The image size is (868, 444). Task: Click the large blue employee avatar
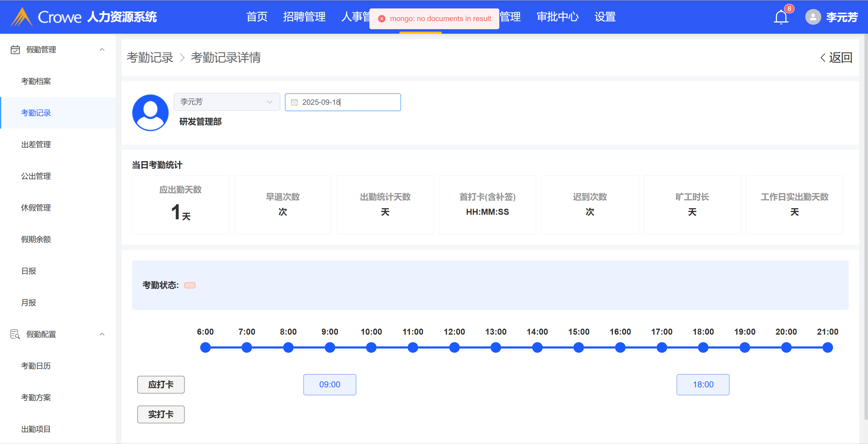150,112
